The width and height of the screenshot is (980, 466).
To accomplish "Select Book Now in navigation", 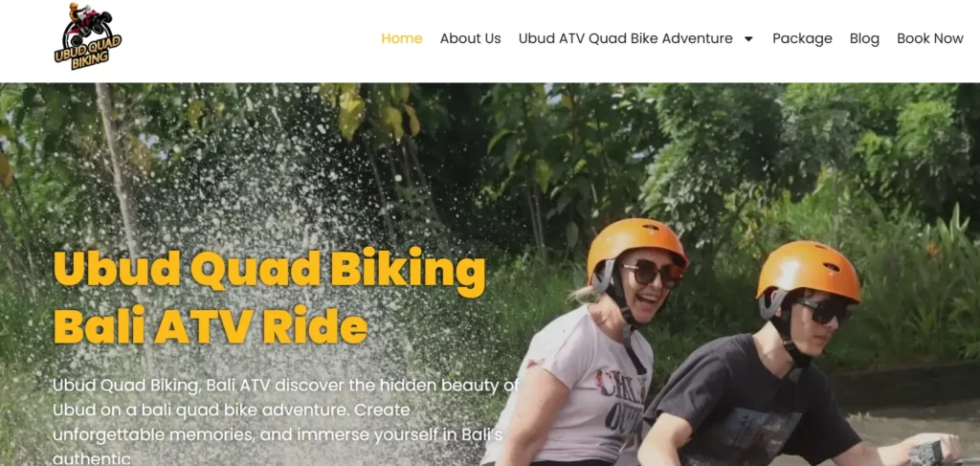I will pyautogui.click(x=930, y=38).
